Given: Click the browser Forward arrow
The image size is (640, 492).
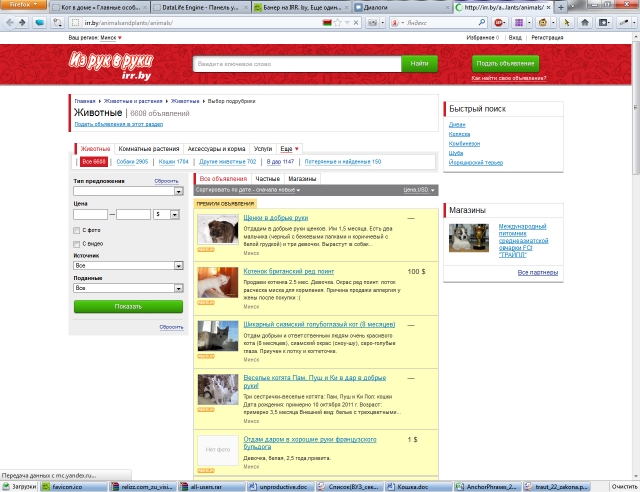Looking at the screenshot, I should [22, 22].
